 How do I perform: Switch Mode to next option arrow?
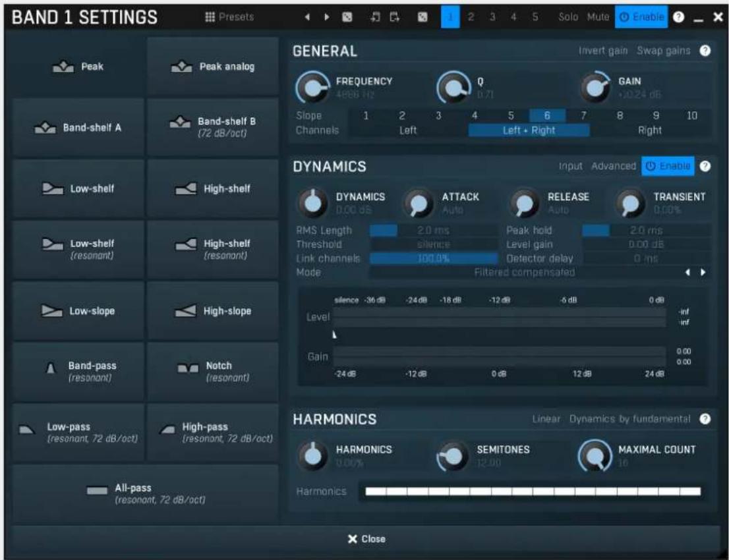(x=703, y=272)
